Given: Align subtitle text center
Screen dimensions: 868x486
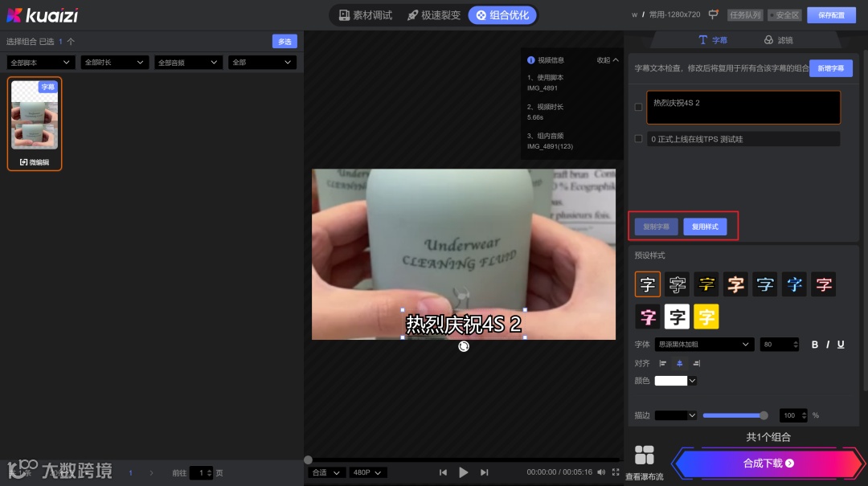Looking at the screenshot, I should [680, 363].
